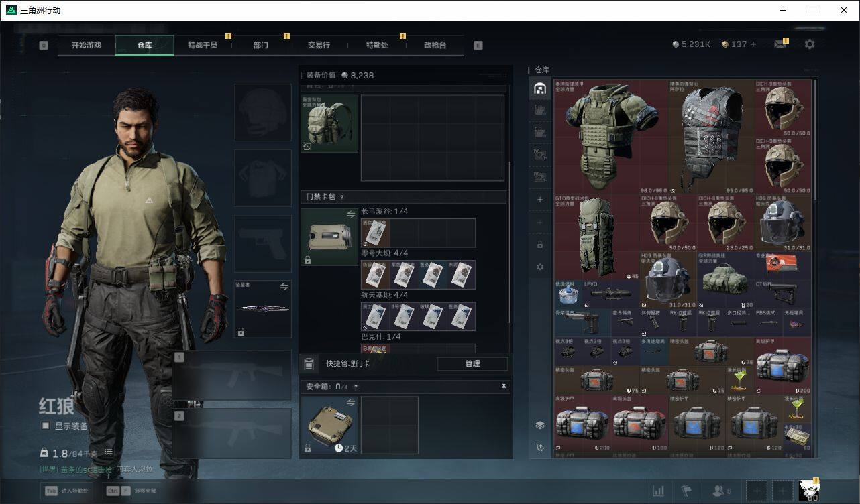Viewport: 860px width, 504px height.
Task: Click the E key tab-right icon
Action: click(x=478, y=46)
